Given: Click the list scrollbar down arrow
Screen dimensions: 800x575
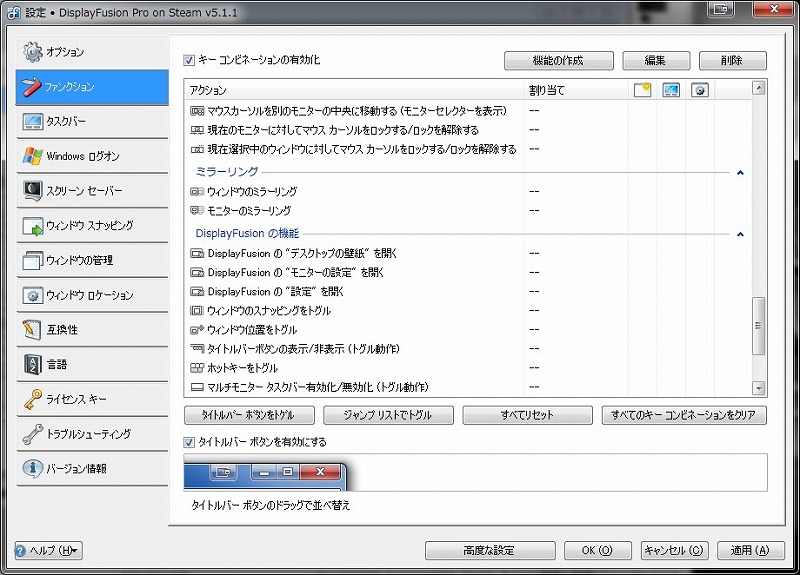Looking at the screenshot, I should coord(759,388).
